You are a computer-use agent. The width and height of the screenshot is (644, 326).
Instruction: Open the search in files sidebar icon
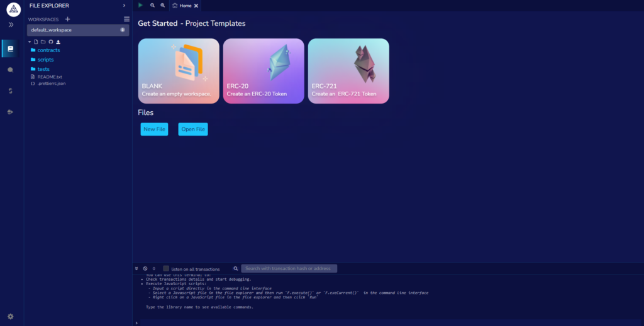click(10, 70)
